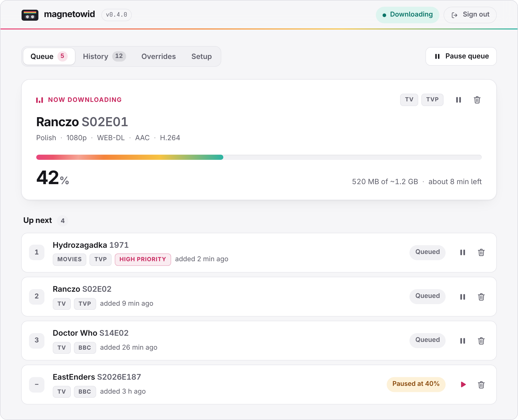518x420 pixels.
Task: Delete the Ranczo S02E01 download
Action: (477, 100)
